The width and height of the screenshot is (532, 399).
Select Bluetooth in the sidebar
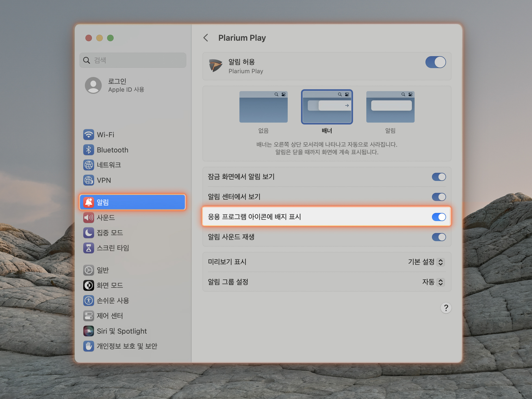[112, 150]
